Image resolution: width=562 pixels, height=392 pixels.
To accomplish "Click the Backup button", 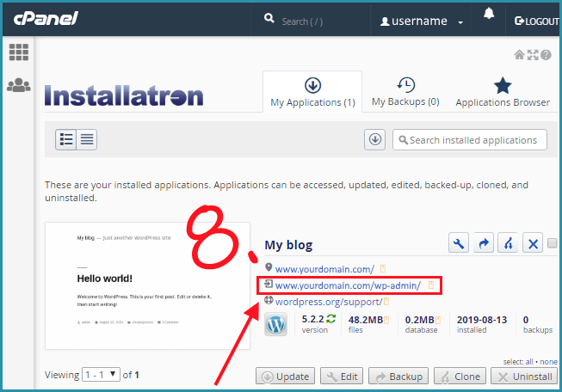I will click(398, 377).
